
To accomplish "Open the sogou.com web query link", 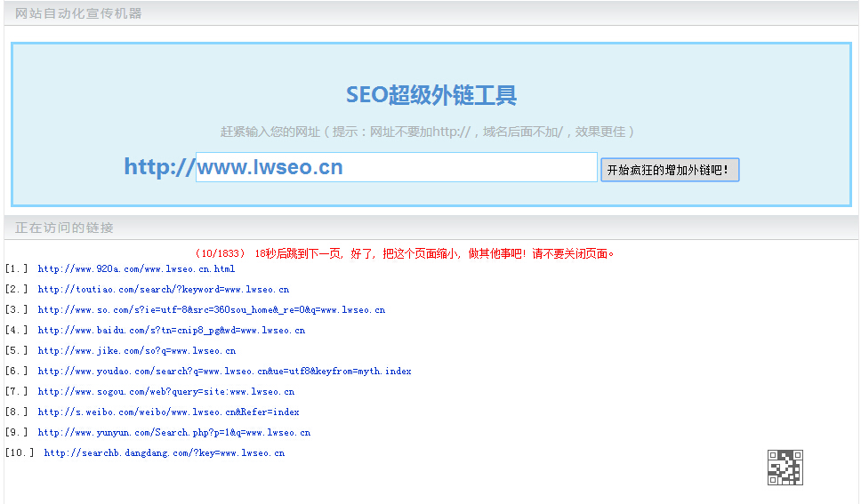I will 165,391.
